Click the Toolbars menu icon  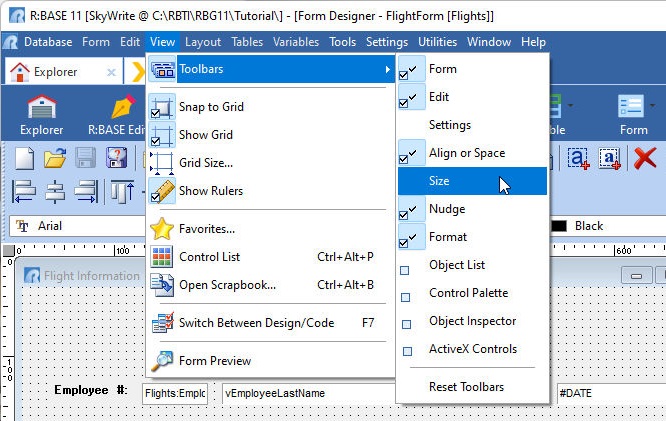click(163, 69)
